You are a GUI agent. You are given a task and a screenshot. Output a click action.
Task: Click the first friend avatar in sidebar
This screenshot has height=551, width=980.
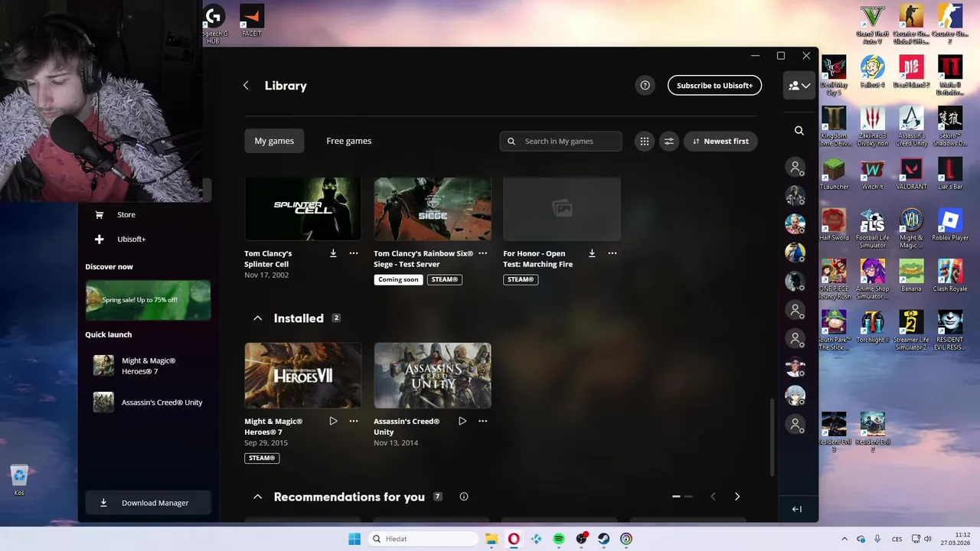(x=795, y=167)
